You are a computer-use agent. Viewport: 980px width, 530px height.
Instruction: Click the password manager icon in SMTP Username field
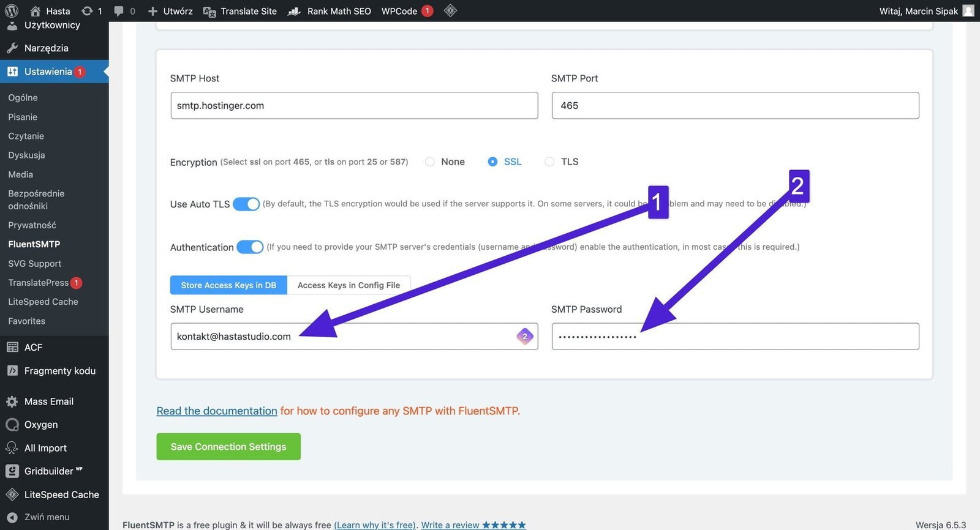pyautogui.click(x=525, y=336)
